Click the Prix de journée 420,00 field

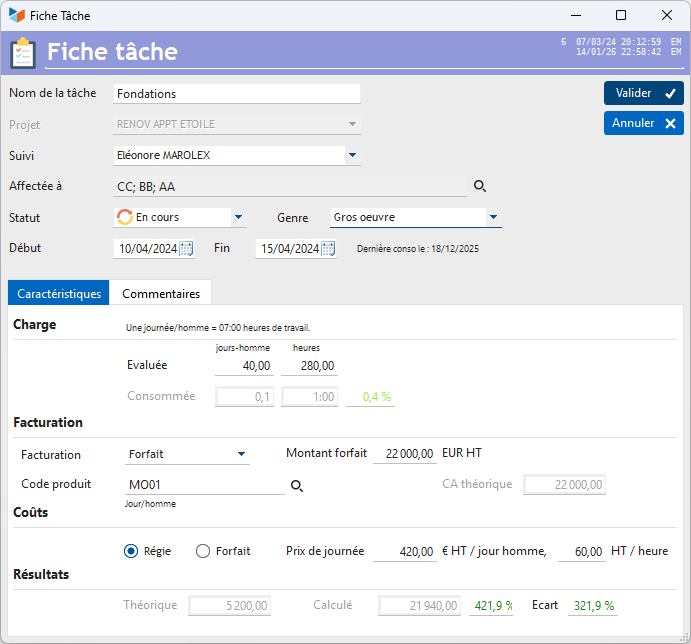tap(405, 551)
